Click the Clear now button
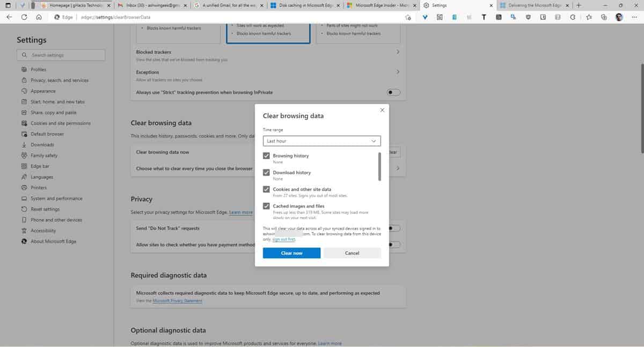The height and width of the screenshot is (347, 644). [291, 252]
